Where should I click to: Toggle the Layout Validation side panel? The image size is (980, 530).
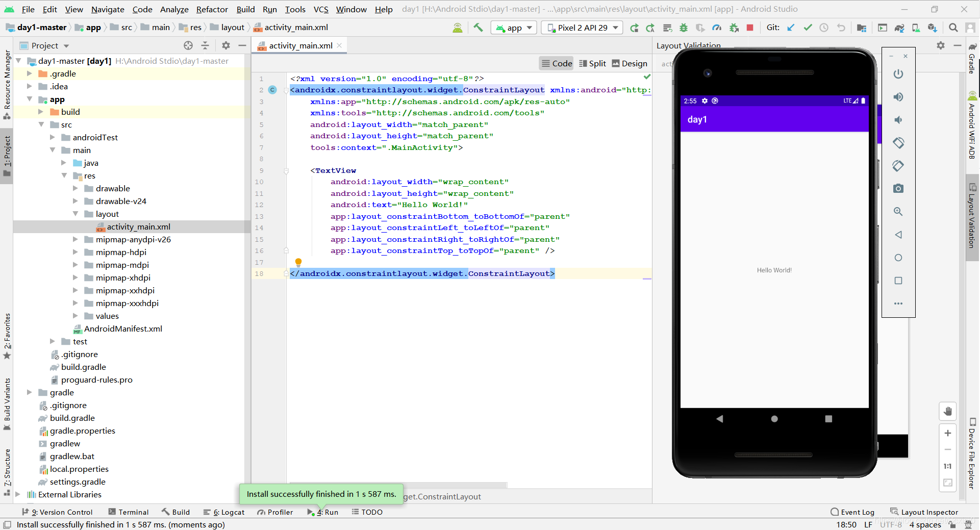click(972, 216)
